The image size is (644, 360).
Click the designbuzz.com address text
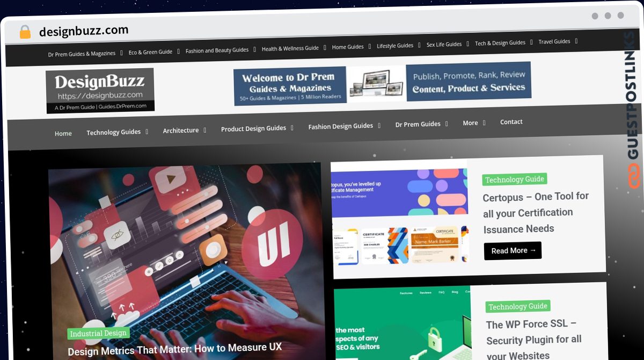pyautogui.click(x=84, y=31)
